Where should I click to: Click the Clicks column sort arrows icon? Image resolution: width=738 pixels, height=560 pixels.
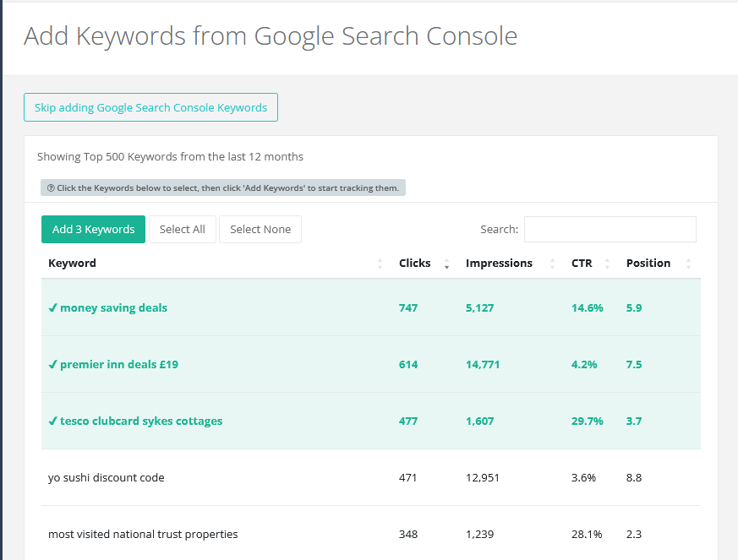[x=446, y=264]
